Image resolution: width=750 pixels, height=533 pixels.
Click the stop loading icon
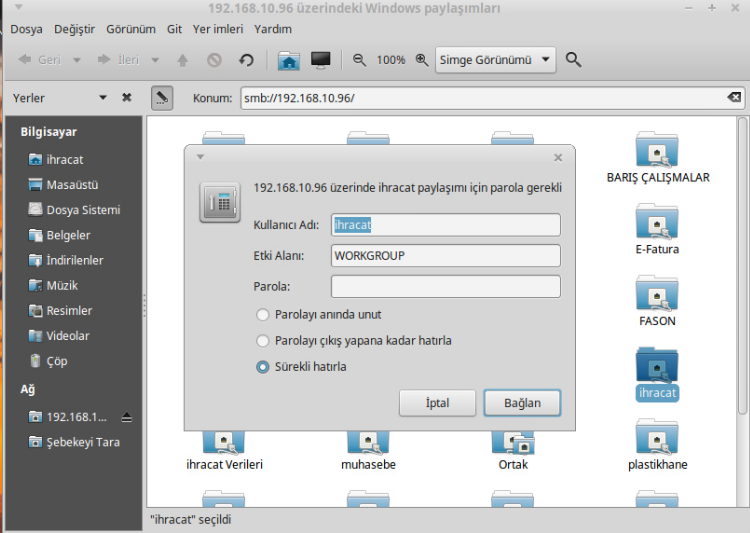coord(214,60)
